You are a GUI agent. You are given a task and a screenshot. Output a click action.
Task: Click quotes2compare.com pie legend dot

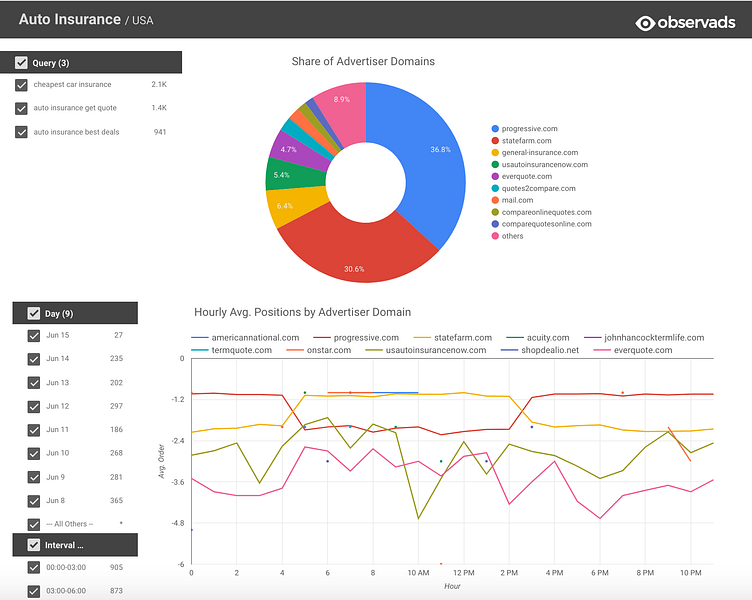(x=495, y=188)
